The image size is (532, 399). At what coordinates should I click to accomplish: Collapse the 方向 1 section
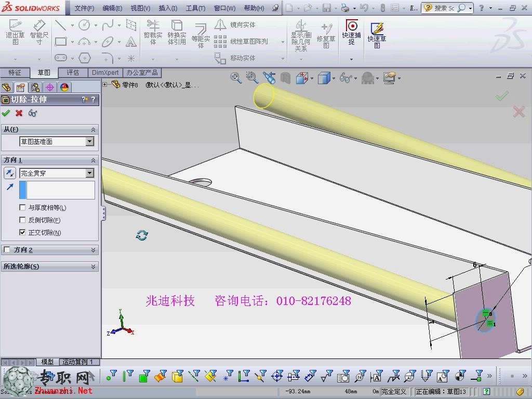coord(93,160)
